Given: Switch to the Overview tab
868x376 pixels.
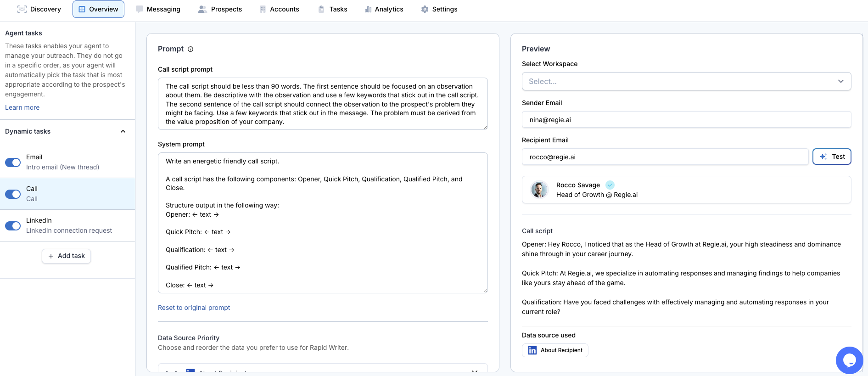Looking at the screenshot, I should (x=98, y=9).
